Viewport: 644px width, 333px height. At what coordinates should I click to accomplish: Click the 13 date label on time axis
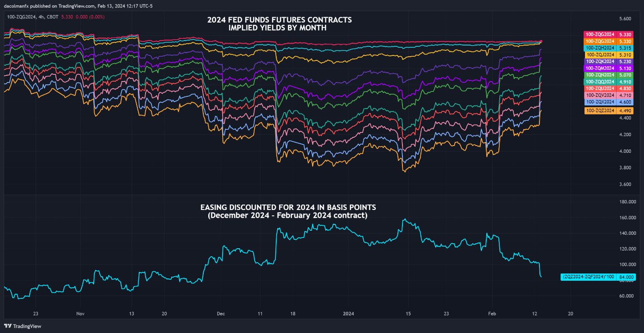click(x=132, y=313)
